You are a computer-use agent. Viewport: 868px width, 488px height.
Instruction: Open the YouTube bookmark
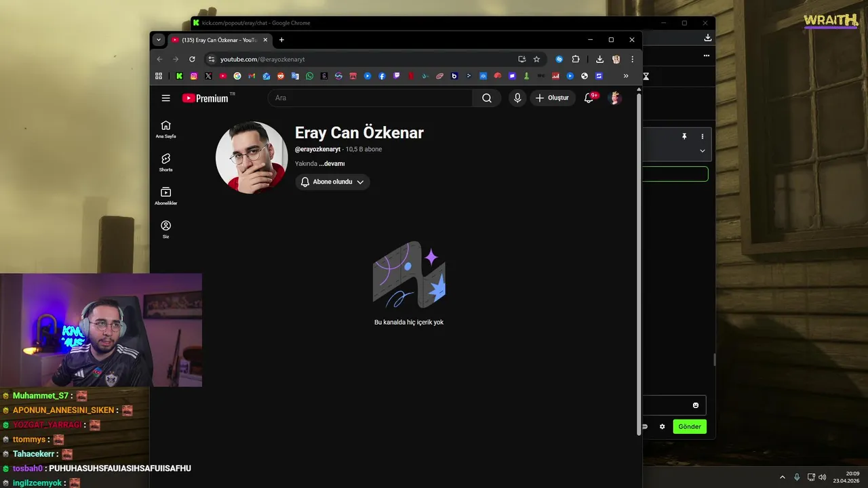pos(222,76)
